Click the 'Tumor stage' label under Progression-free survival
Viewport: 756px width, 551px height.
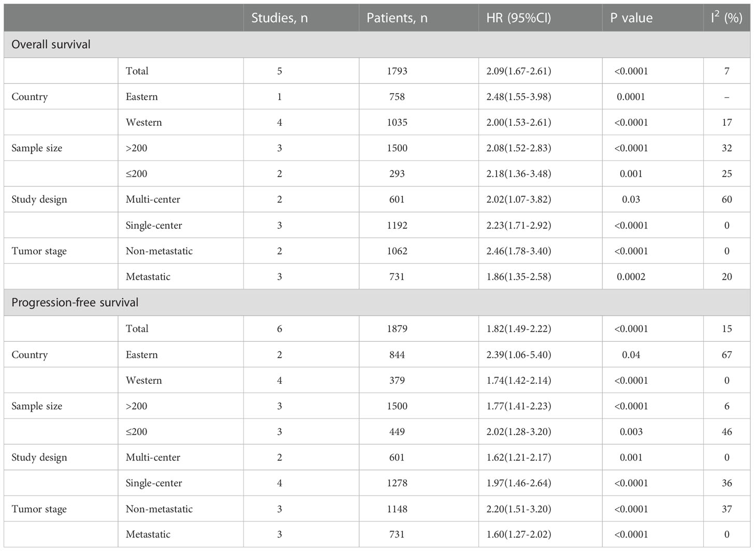pyautogui.click(x=39, y=509)
